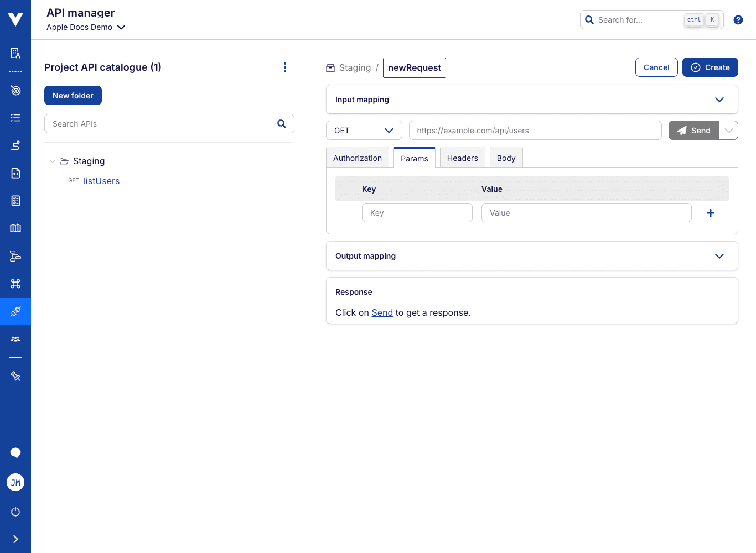
Task: Collapse the Staging folder in the catalogue
Action: coord(53,161)
